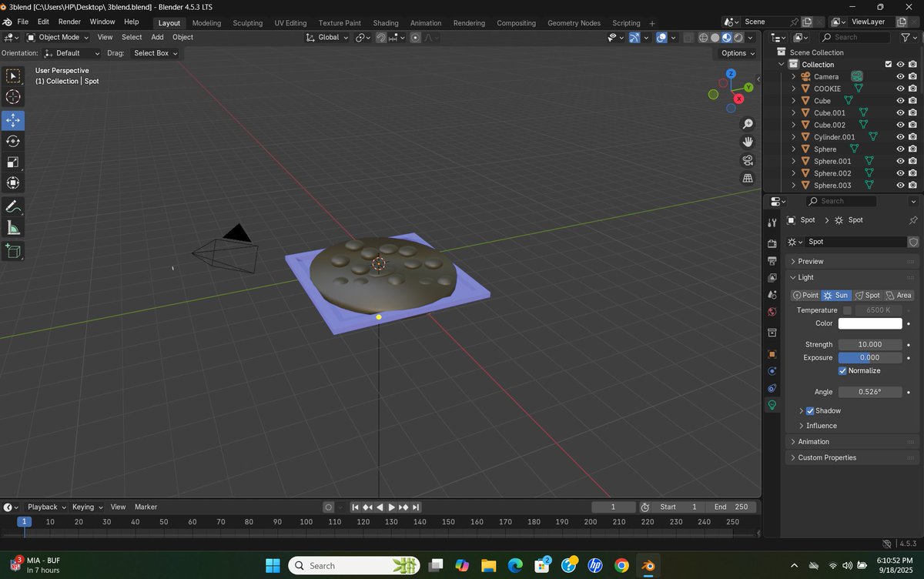Open the File menu
Viewport: 924px width, 579px height.
(23, 22)
